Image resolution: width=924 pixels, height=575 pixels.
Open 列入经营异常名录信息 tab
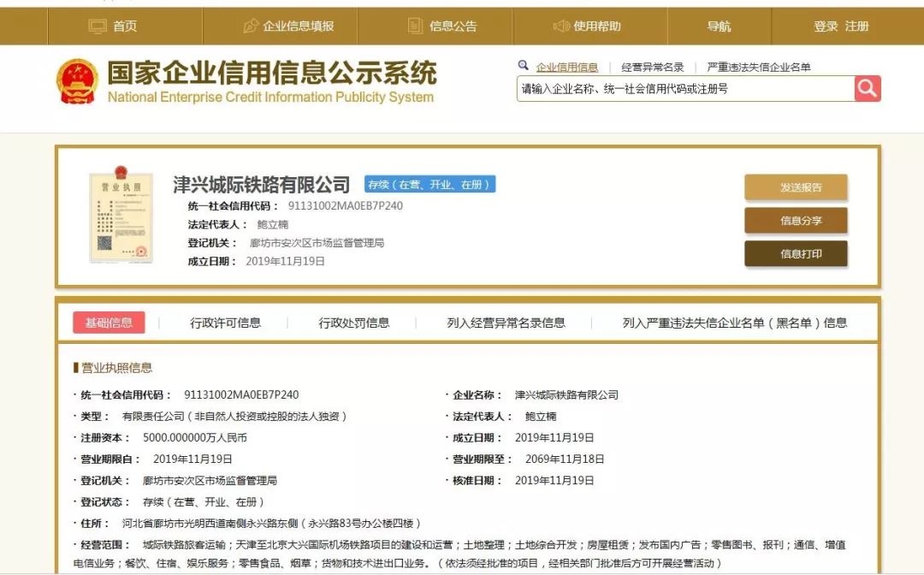point(503,323)
